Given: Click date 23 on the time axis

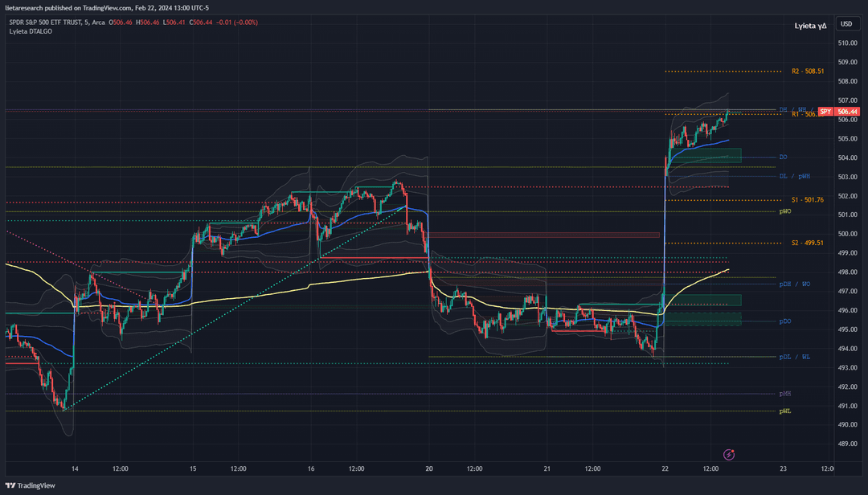Looking at the screenshot, I should pyautogui.click(x=783, y=469).
